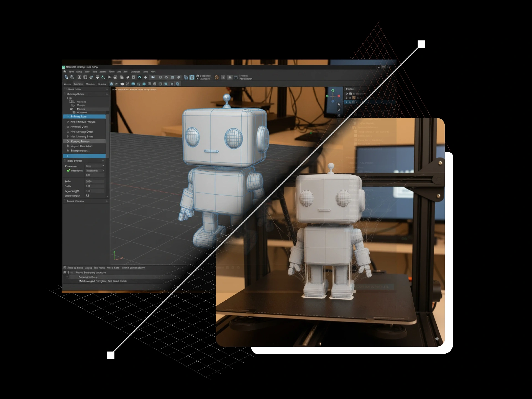Select the last tab in the bottom panel
The width and height of the screenshot is (532, 399).
click(x=134, y=268)
